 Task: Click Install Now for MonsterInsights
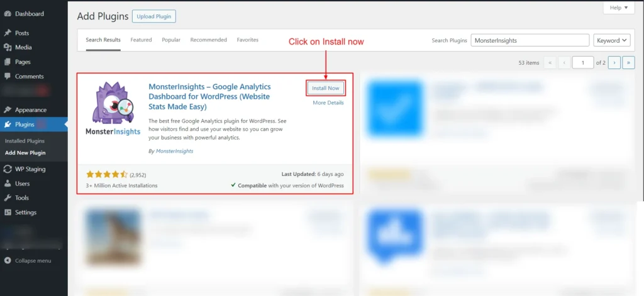325,88
